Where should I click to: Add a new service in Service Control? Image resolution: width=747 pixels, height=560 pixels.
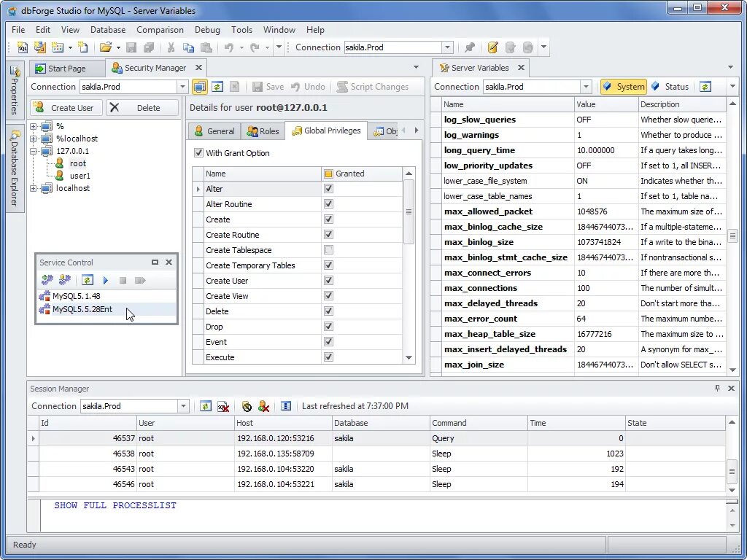47,280
